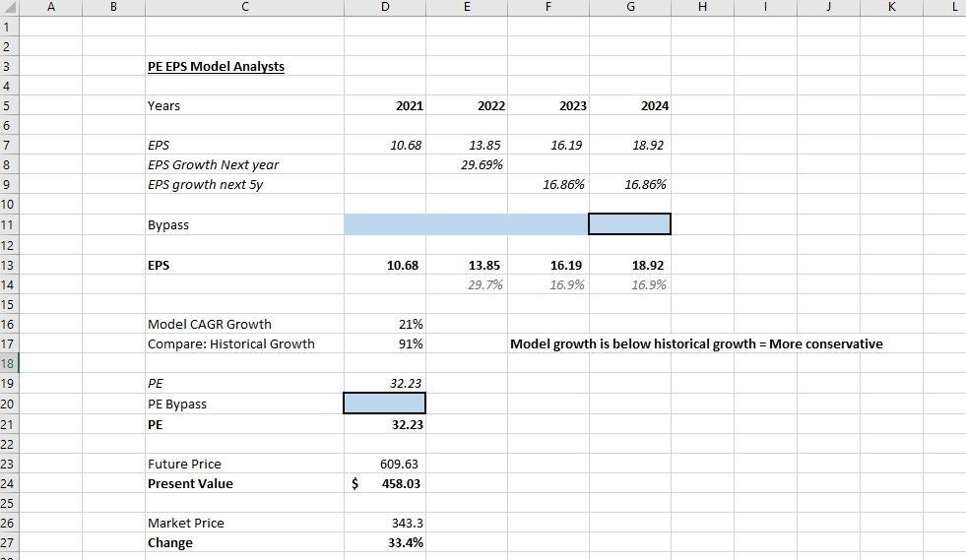Click the 'Bypass' label cell

pyautogui.click(x=244, y=224)
